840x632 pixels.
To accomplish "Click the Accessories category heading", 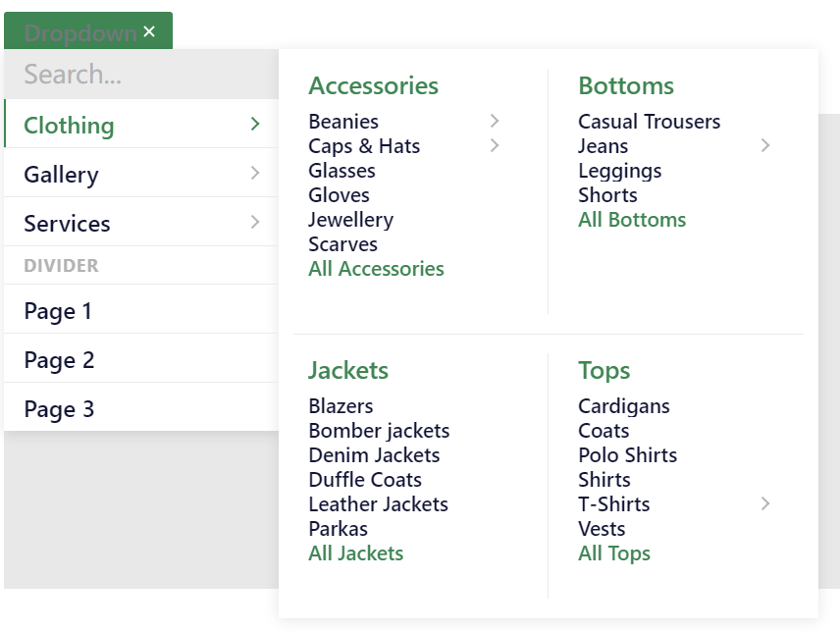I will click(374, 85).
